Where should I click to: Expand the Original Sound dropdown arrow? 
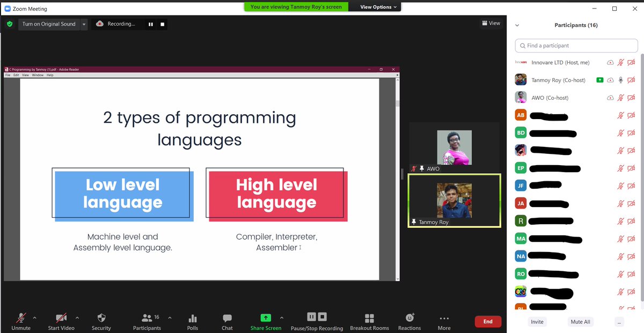pos(83,24)
